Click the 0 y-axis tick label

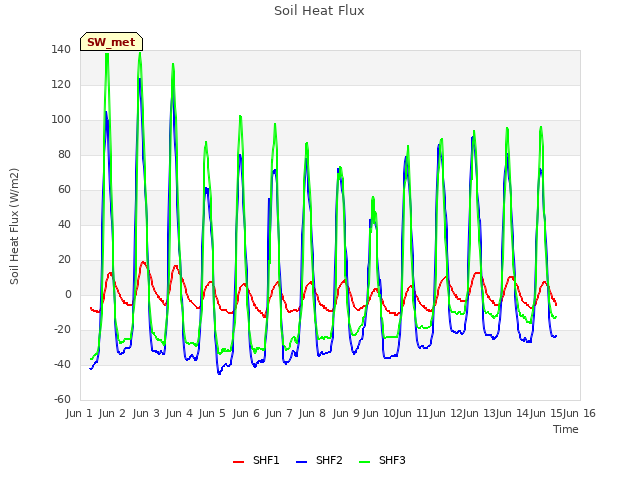[68, 295]
